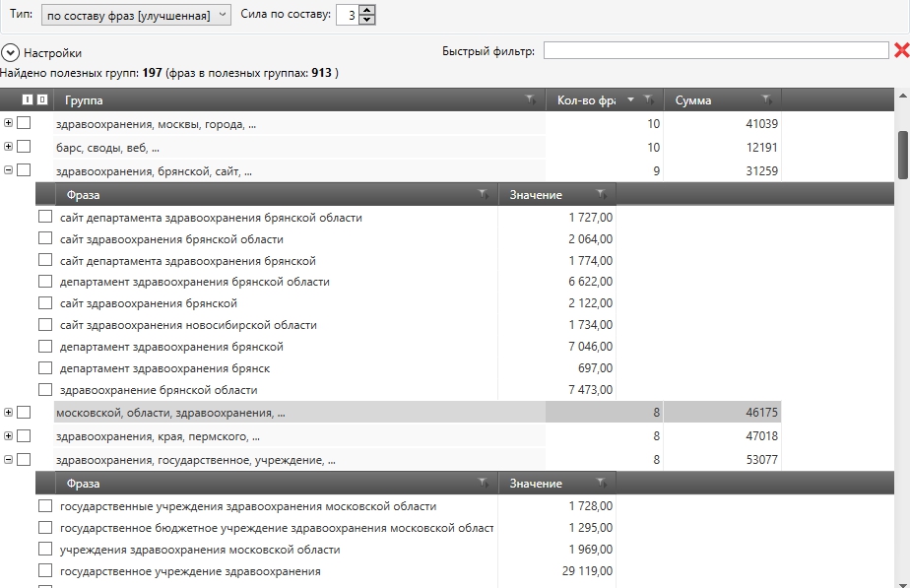
Task: Click filter icon in Кол-во фраз column header
Action: [648, 99]
